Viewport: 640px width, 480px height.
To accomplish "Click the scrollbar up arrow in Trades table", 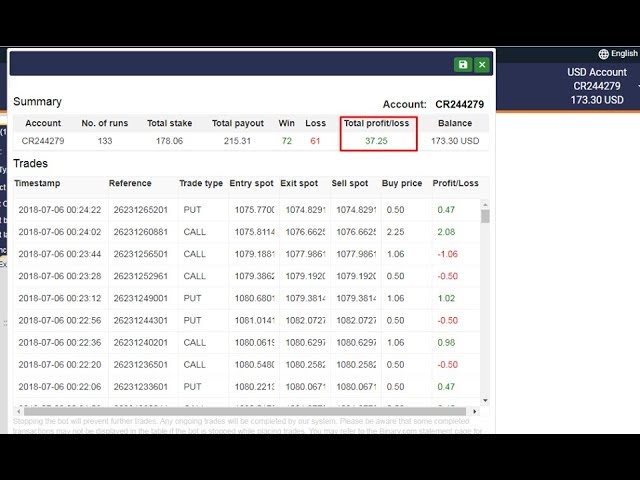I will pyautogui.click(x=485, y=203).
